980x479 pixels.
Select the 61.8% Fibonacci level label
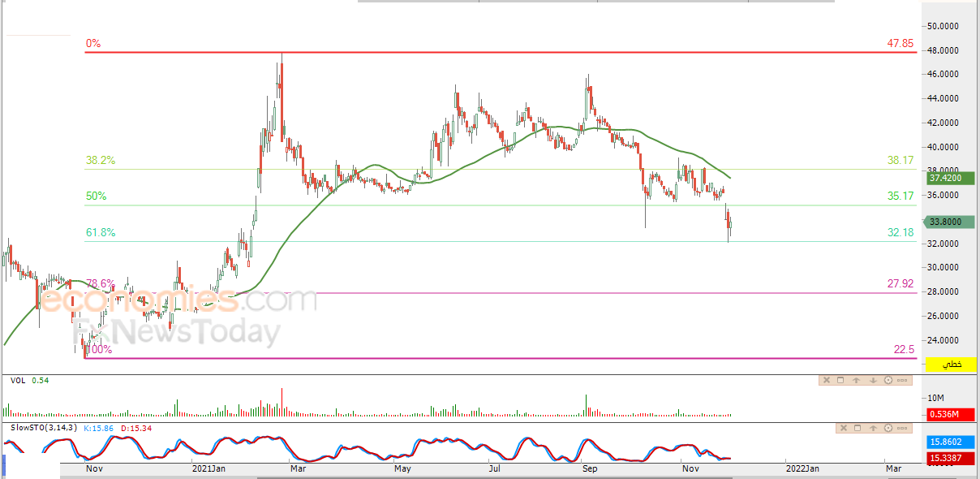click(101, 233)
